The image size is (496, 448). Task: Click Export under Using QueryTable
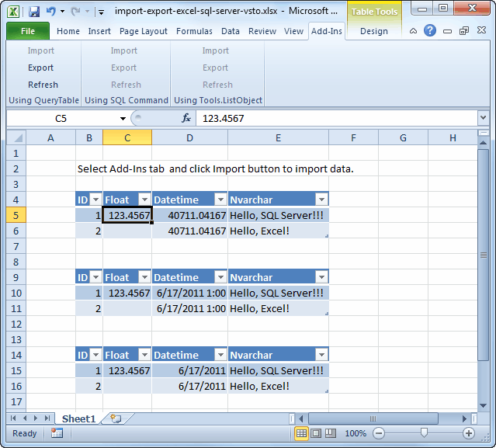(41, 68)
